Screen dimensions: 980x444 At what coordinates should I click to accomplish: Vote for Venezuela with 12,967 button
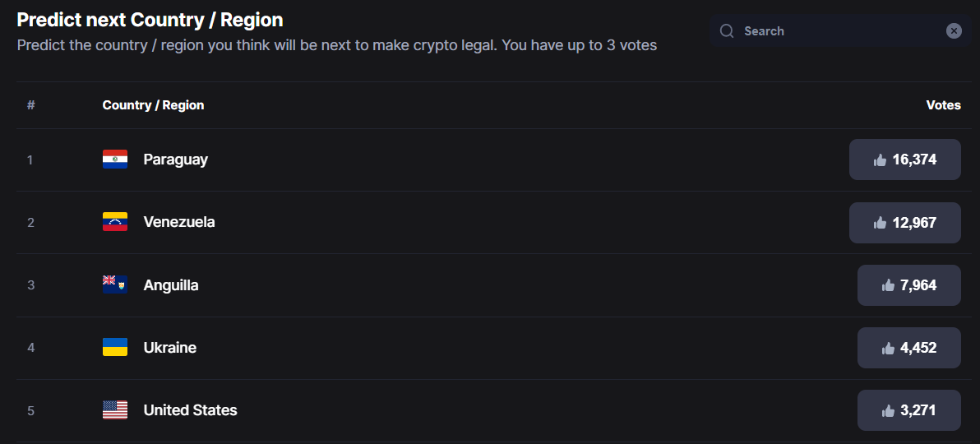[x=904, y=223]
